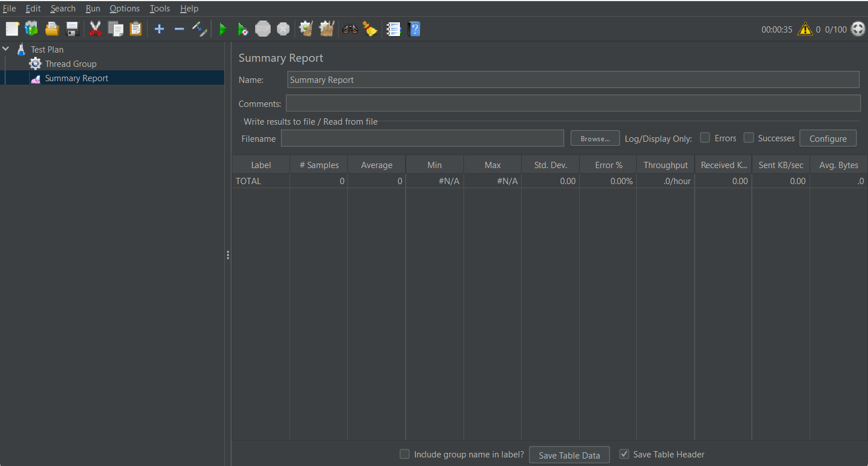
Task: Open Search with binoculars icon
Action: pyautogui.click(x=350, y=29)
